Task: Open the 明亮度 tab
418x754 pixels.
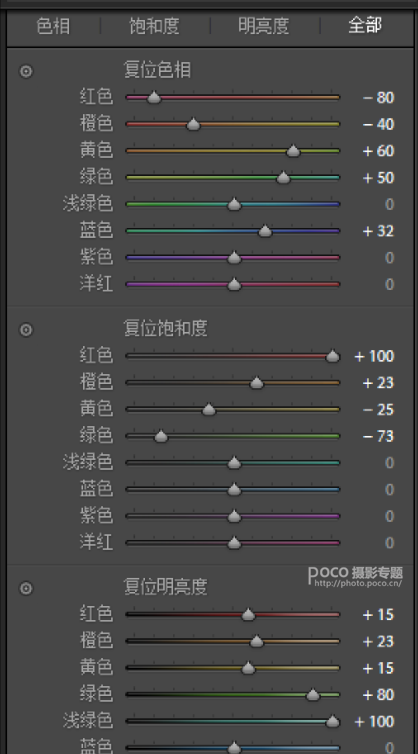Action: (264, 26)
